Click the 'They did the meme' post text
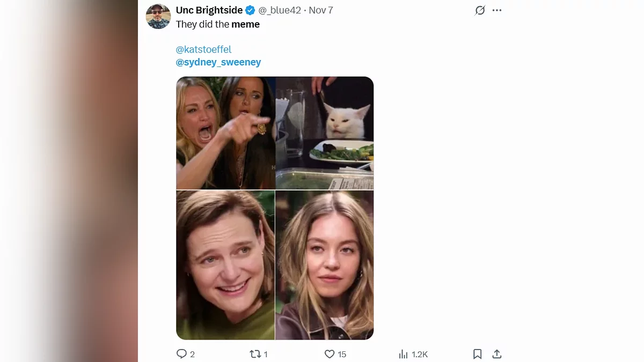Viewport: 644px width, 362px height. click(218, 24)
